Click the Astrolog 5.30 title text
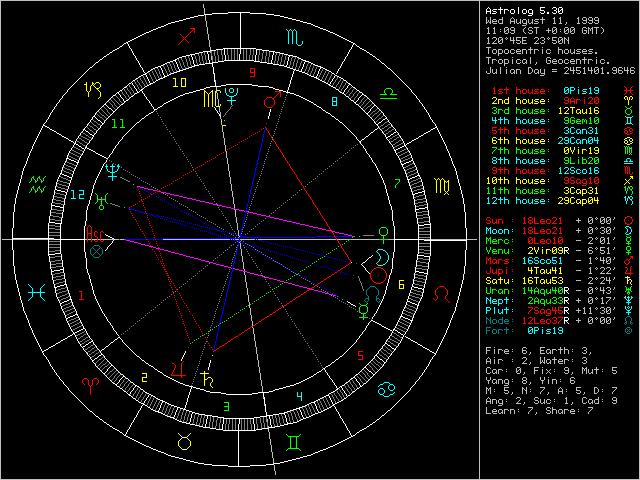Viewport: 640px width, 480px height. [x=521, y=8]
